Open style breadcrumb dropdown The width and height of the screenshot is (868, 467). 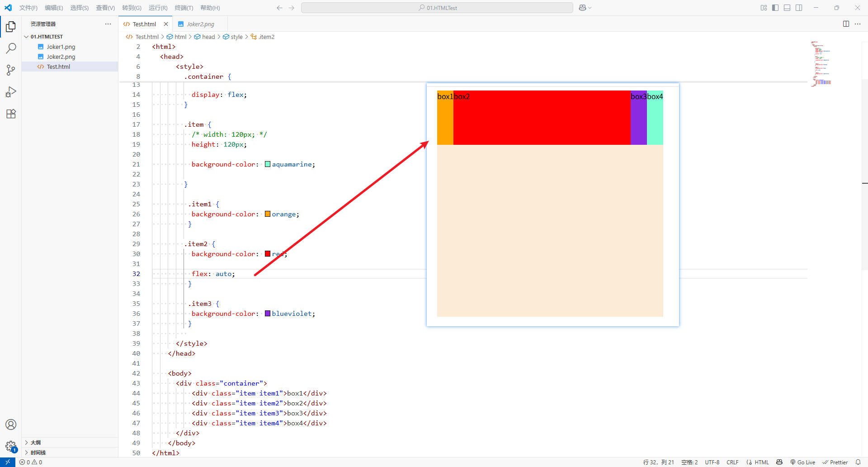[233, 37]
